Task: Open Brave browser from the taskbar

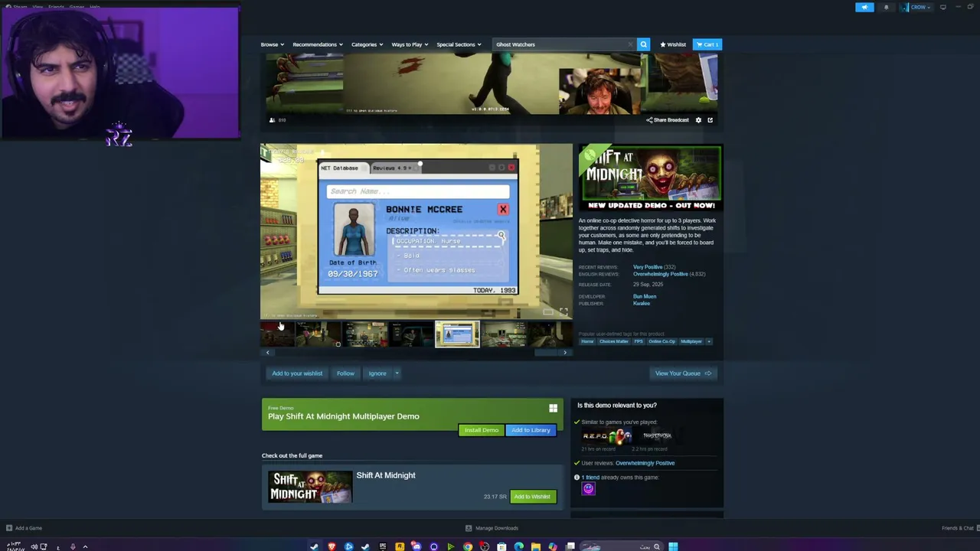Action: [x=332, y=546]
